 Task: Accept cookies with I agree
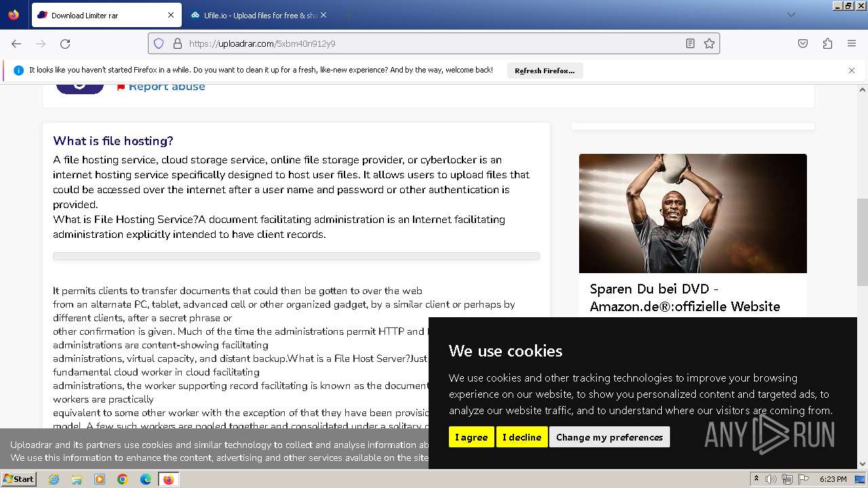coord(471,437)
